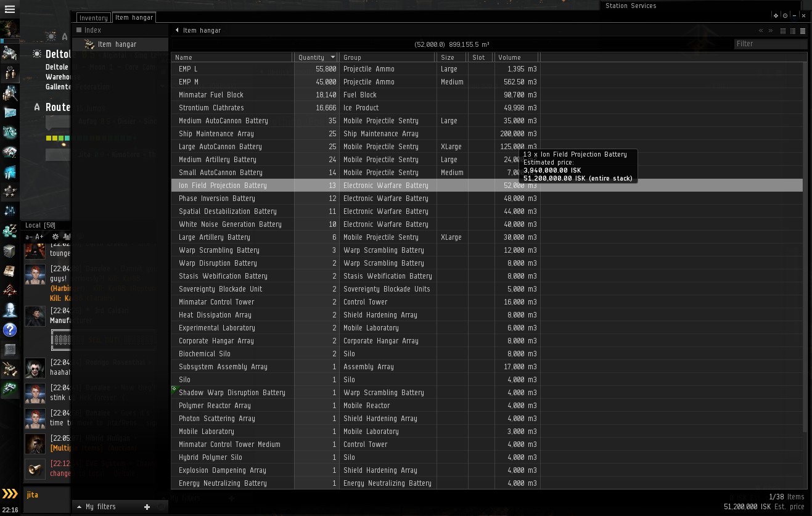Select the Subsystem Assembly Array row
The image size is (812, 516).
click(487, 367)
